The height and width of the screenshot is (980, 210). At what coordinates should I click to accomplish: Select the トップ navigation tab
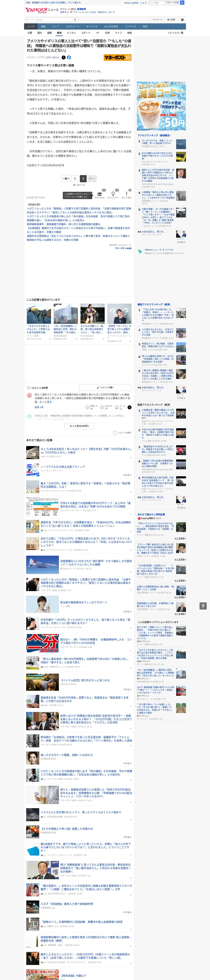pos(31,26)
